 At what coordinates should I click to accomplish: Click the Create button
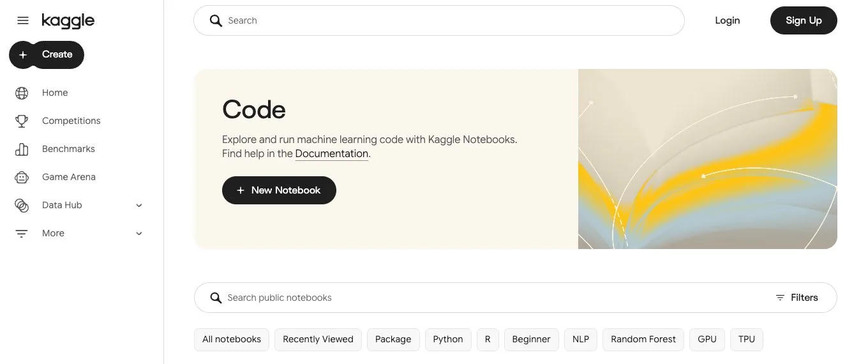(x=47, y=55)
